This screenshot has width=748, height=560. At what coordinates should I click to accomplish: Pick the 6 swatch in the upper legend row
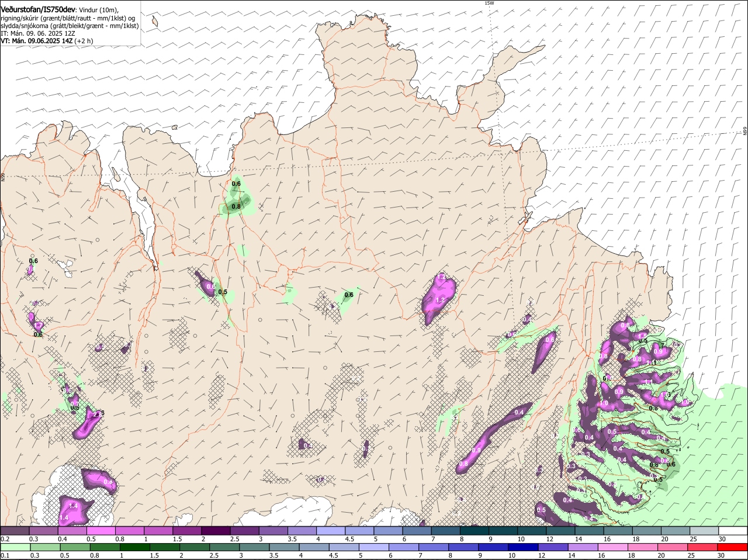(417, 531)
